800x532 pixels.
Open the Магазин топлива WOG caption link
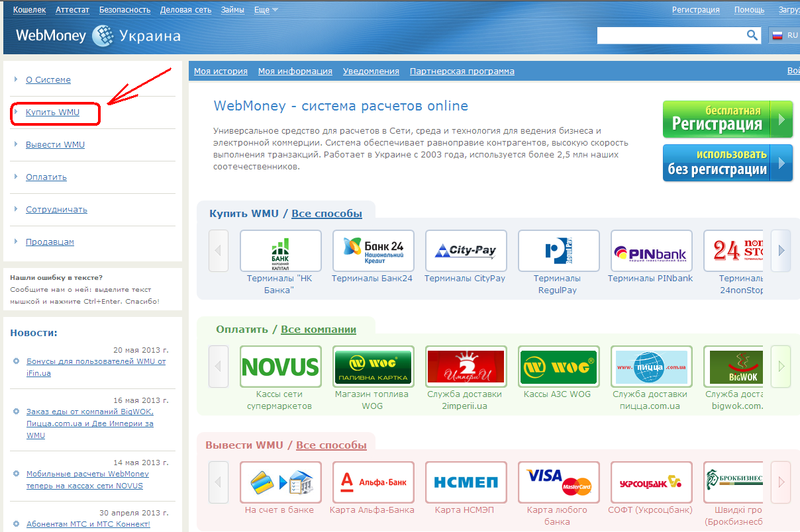[x=372, y=400]
